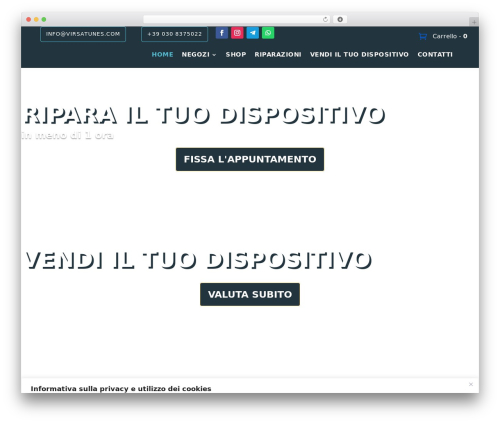Open the Instagram social icon
The image size is (500, 423).
pos(237,33)
